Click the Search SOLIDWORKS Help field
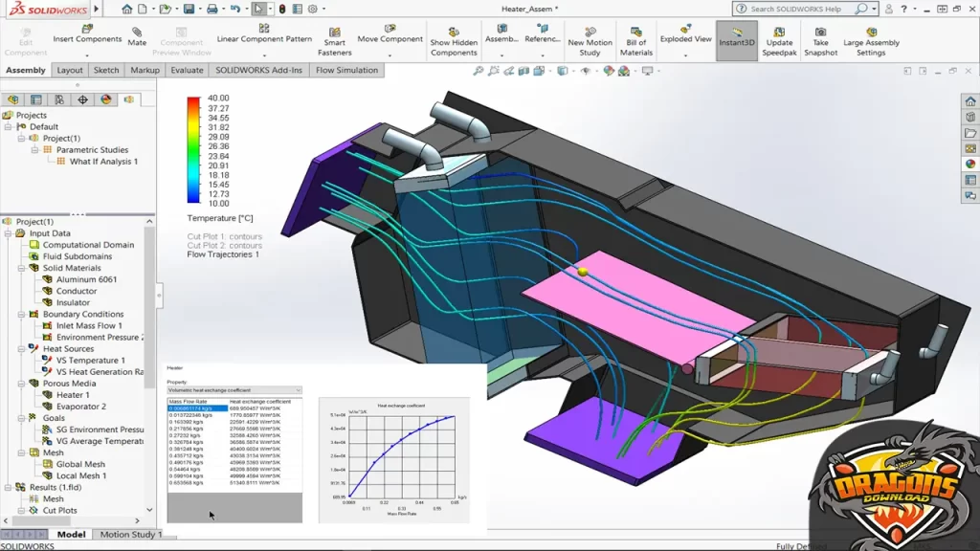This screenshot has height=551, width=980. tap(804, 9)
